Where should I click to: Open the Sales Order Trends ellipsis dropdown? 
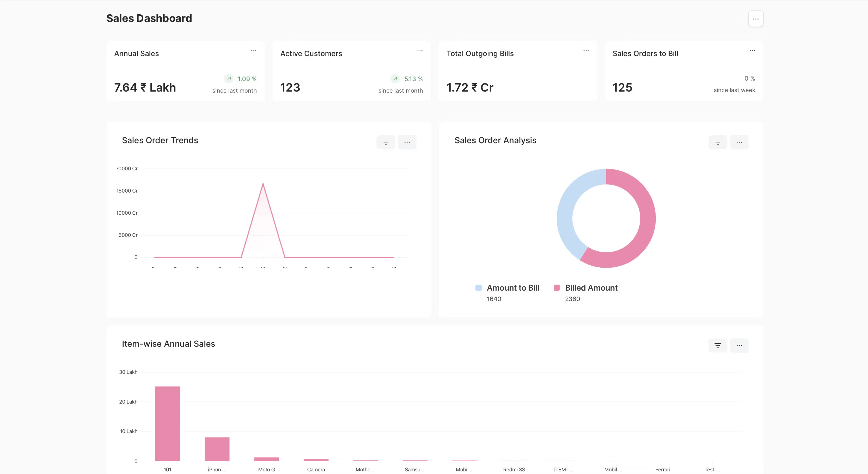pyautogui.click(x=407, y=142)
